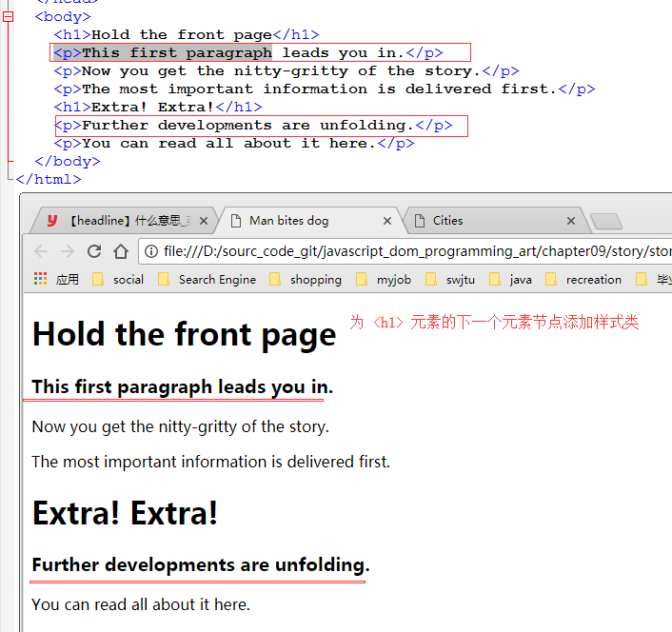Open the java bookmarks folder
Viewport: 672px width, 632px height.
510,280
